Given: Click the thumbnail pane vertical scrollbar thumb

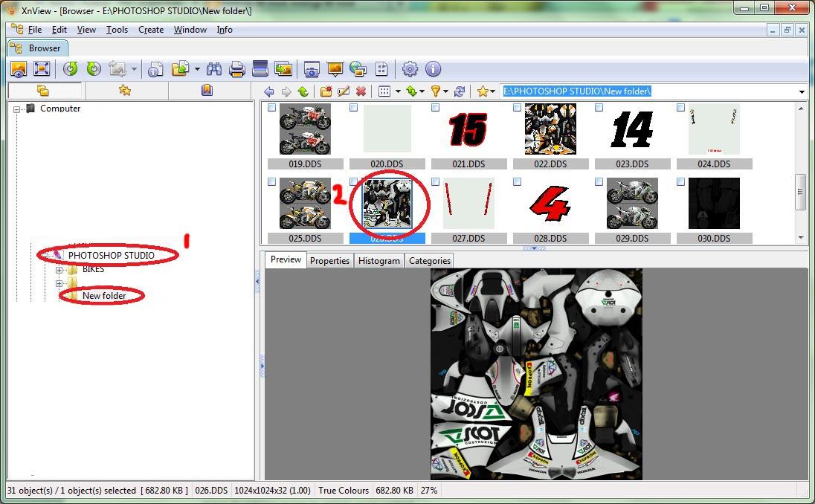Looking at the screenshot, I should pos(800,193).
